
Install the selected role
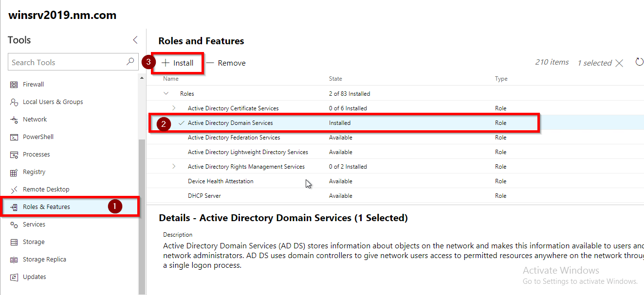(x=177, y=63)
